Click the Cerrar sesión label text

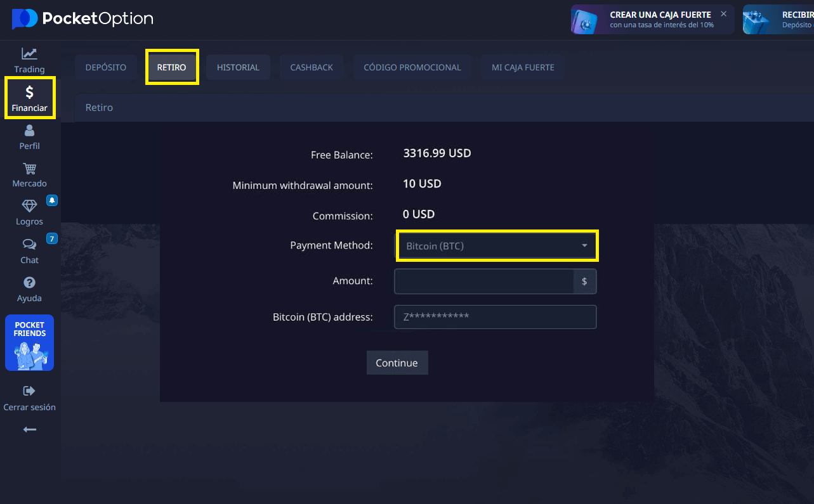pyautogui.click(x=29, y=407)
